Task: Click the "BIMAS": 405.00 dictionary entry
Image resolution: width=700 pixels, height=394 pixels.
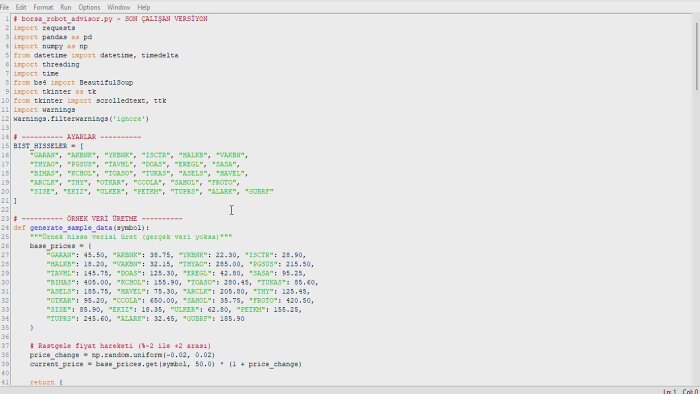Action: (79, 282)
